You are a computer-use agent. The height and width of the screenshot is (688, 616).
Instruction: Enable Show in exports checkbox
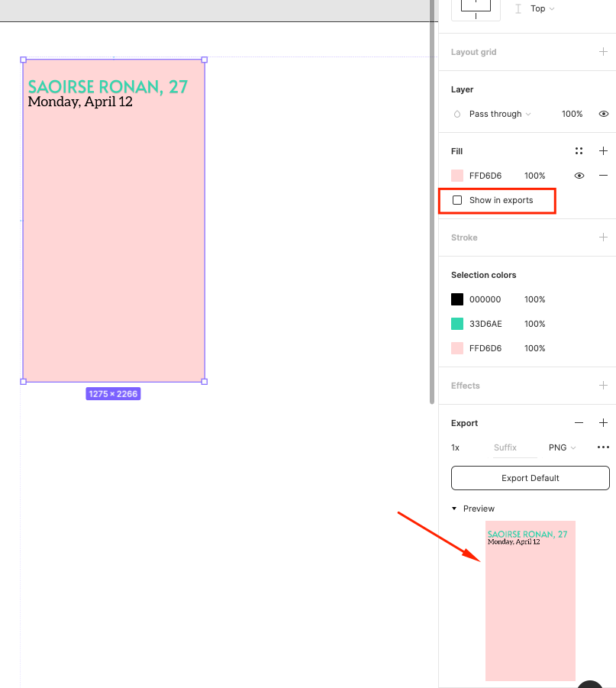click(457, 200)
